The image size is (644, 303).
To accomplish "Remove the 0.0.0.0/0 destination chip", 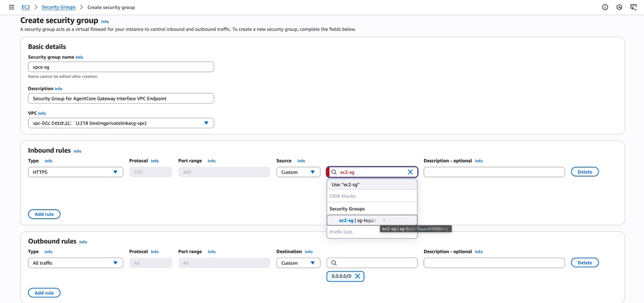I will [358, 276].
